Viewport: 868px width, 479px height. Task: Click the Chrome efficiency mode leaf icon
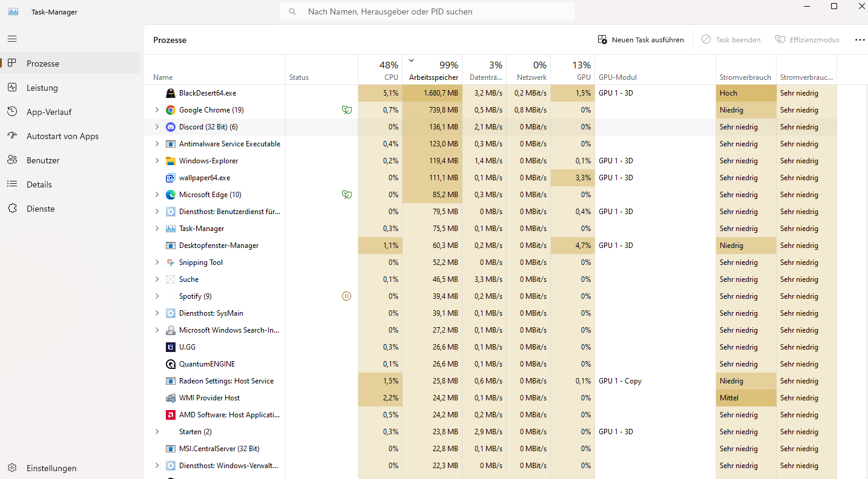tap(347, 110)
